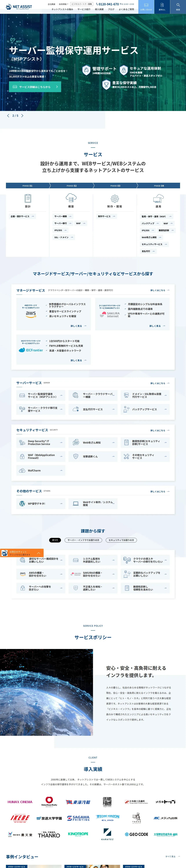The height and width of the screenshot is (868, 186).
Task: Open WafCharm tile
Action: (41, 470)
